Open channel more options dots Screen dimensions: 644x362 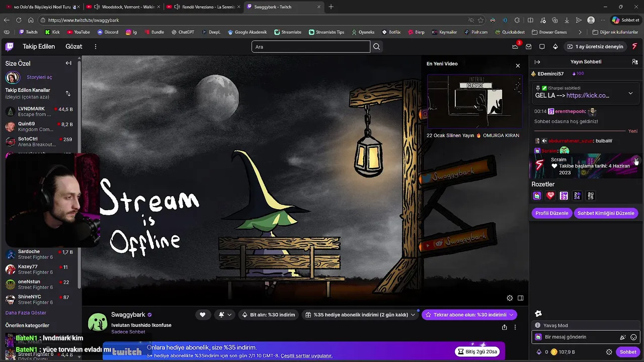515,327
